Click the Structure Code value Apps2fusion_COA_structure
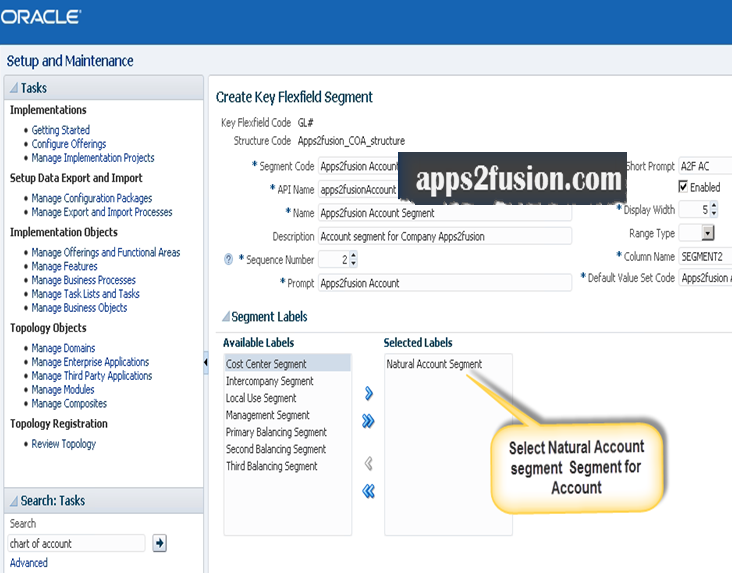Viewport: 732px width, 573px height. [x=351, y=141]
